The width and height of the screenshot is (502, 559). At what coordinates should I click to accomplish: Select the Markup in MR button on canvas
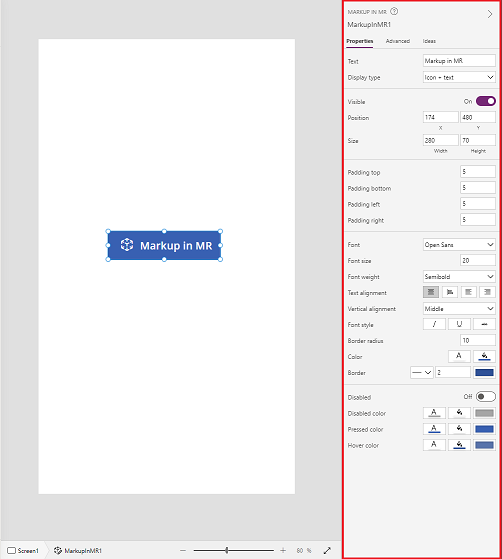click(x=164, y=245)
